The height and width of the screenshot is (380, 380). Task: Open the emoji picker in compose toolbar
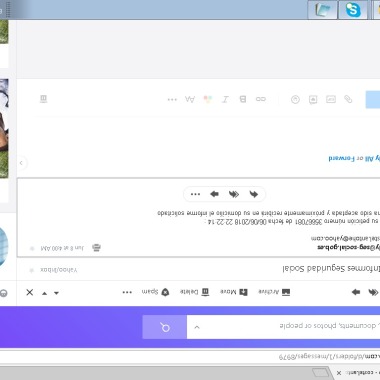(x=295, y=99)
